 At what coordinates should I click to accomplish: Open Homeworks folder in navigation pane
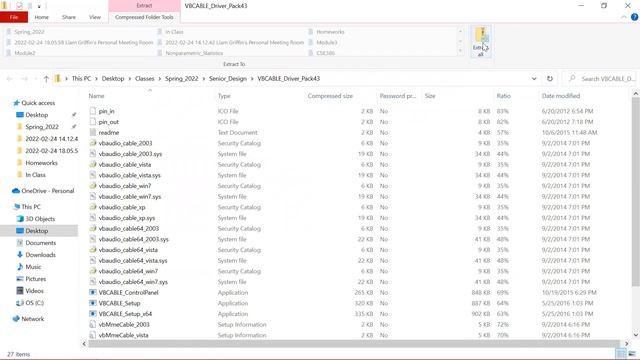coord(41,163)
